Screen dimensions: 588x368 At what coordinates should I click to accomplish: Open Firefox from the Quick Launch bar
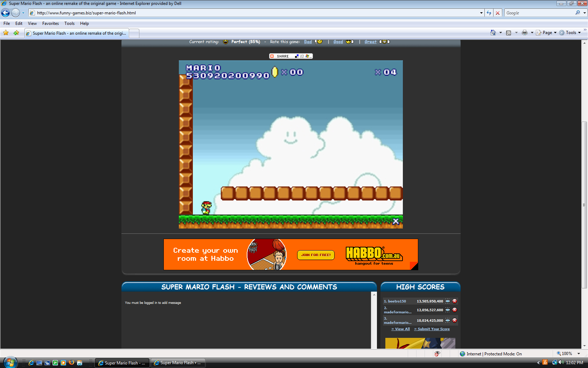[71, 363]
